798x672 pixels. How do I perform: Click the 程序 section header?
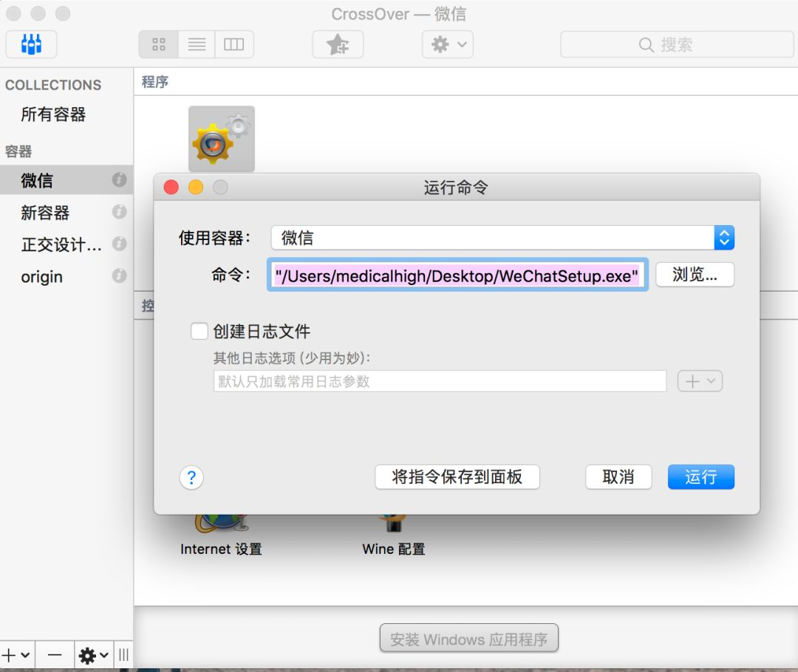tap(155, 81)
